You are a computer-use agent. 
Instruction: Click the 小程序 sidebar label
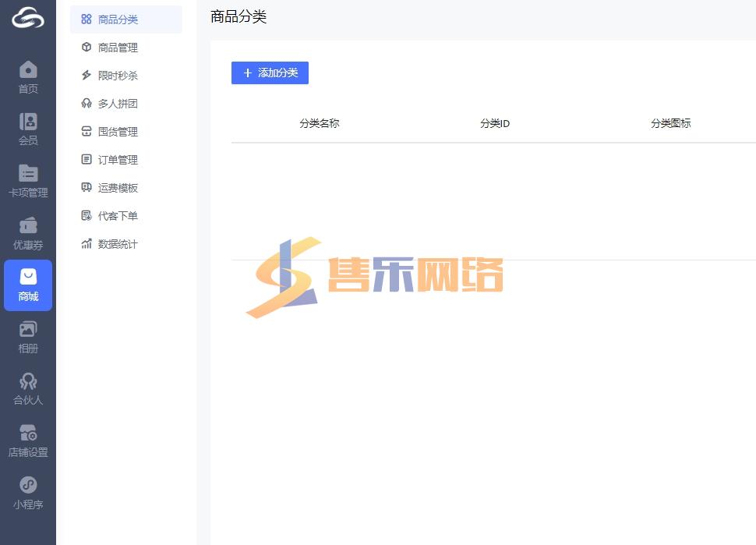pos(28,504)
